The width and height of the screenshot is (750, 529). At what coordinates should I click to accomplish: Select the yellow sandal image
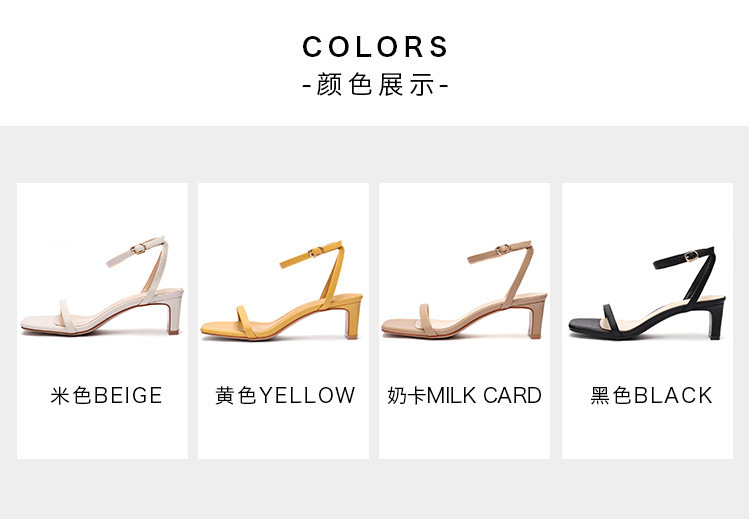(x=282, y=290)
